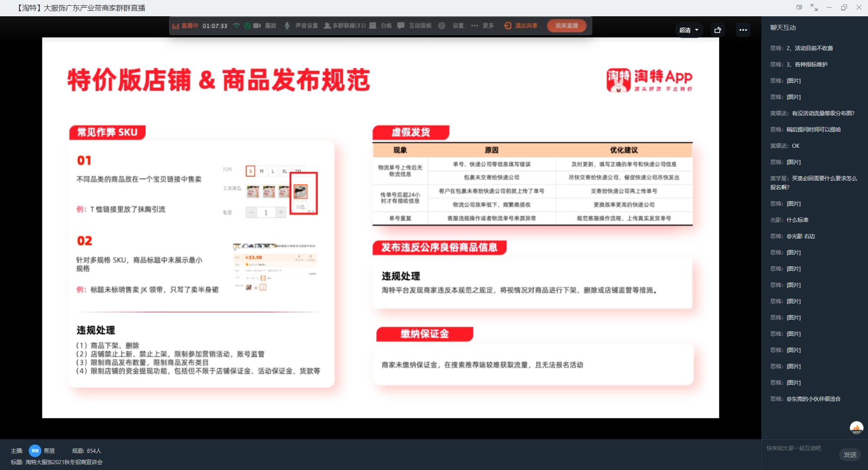
Task: Check the network signal wifi icon
Action: point(236,26)
